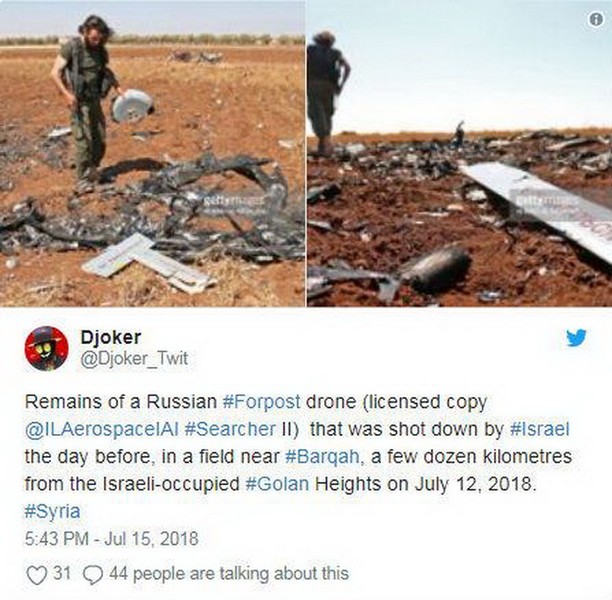Click the @Djoker_Twit handle
The image size is (612, 600).
134,358
